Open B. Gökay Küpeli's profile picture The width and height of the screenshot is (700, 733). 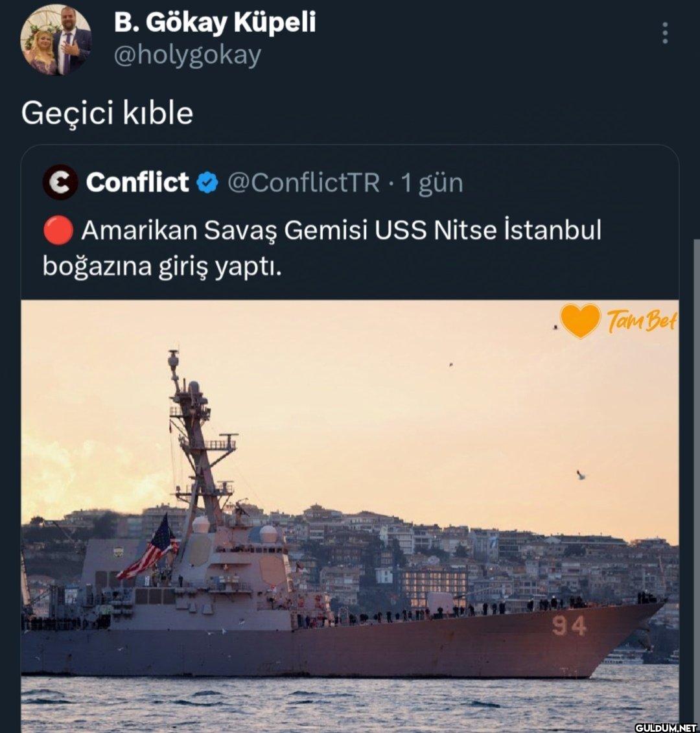pyautogui.click(x=56, y=40)
